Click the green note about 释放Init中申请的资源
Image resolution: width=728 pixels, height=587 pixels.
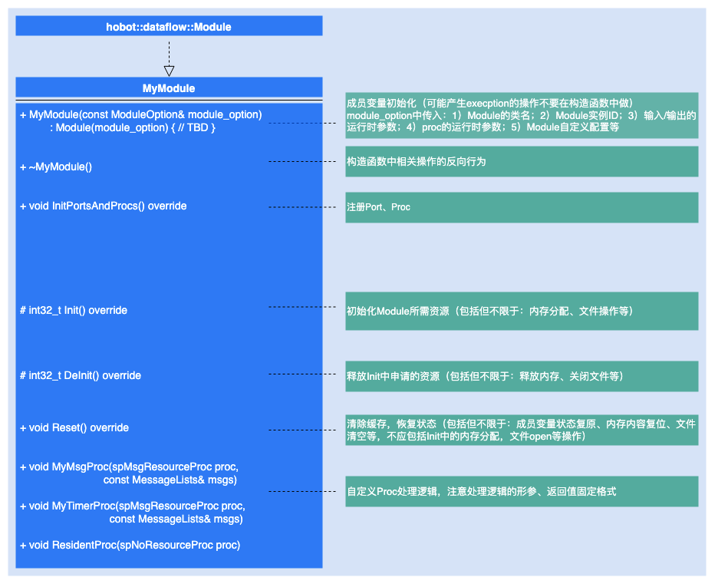[x=522, y=376]
